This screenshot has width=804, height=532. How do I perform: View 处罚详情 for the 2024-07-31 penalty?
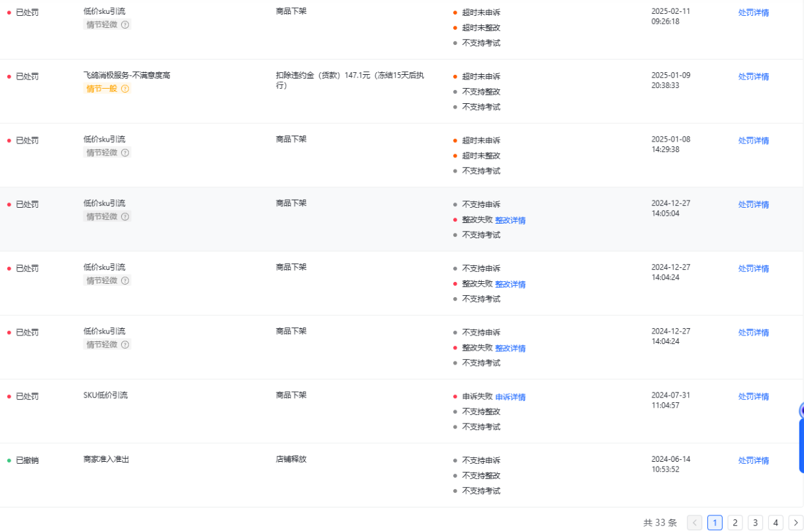(753, 396)
